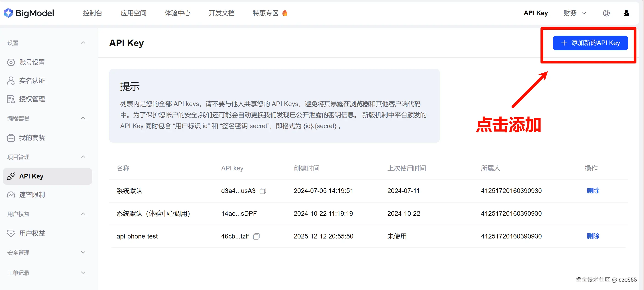Screen dimensions: 644x290
Task: Copy the d3a4...usA3 API key
Action: pos(263,191)
